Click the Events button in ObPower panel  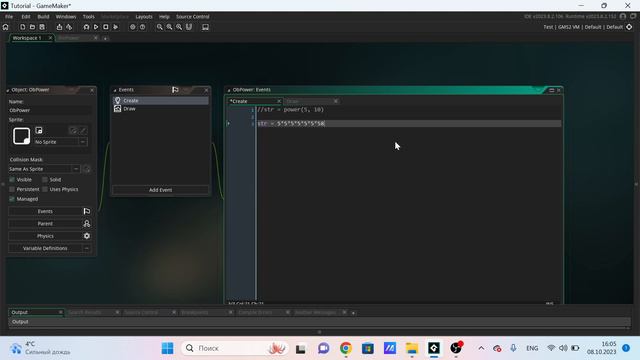[x=45, y=211]
